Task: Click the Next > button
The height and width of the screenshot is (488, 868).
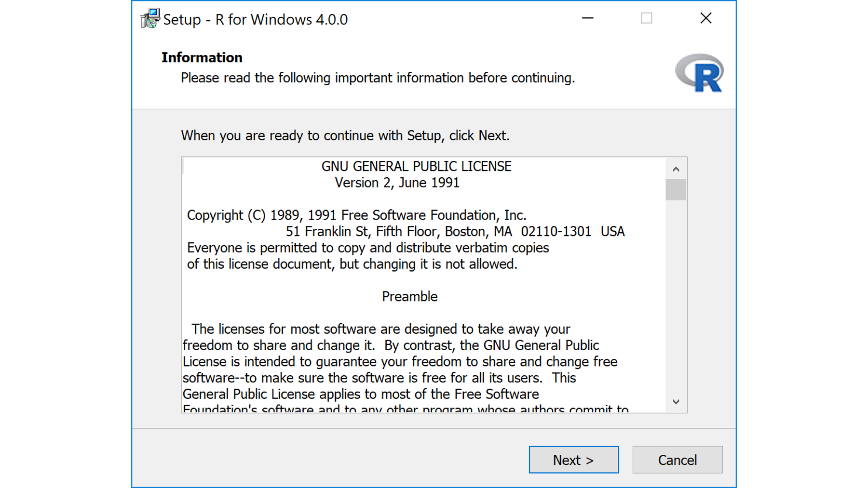Action: click(574, 460)
